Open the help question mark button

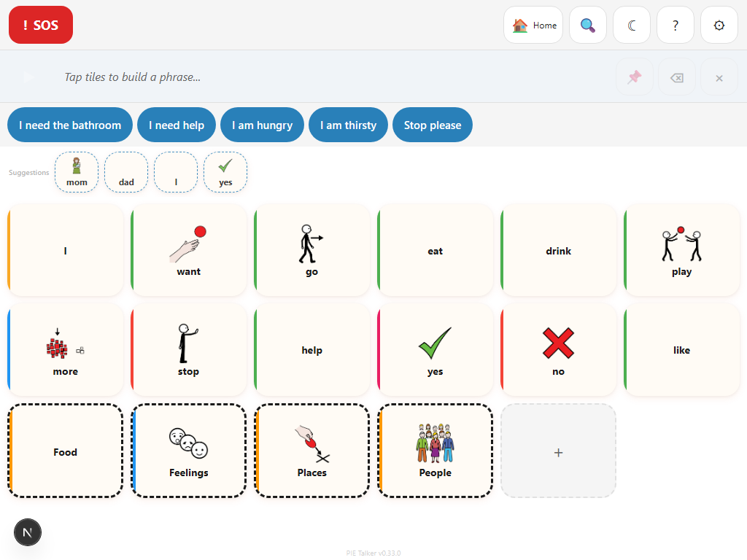point(676,26)
